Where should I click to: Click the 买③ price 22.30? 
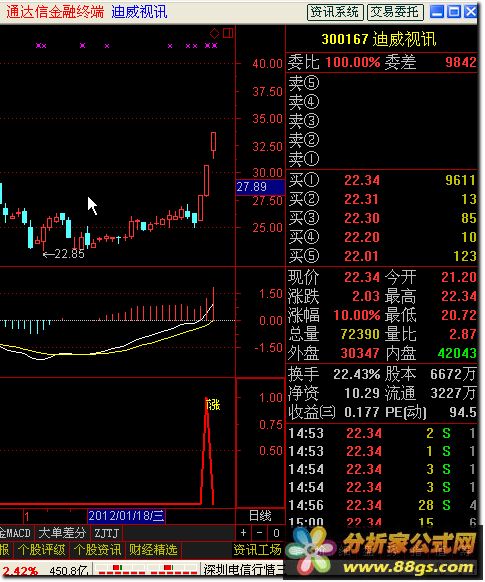362,218
